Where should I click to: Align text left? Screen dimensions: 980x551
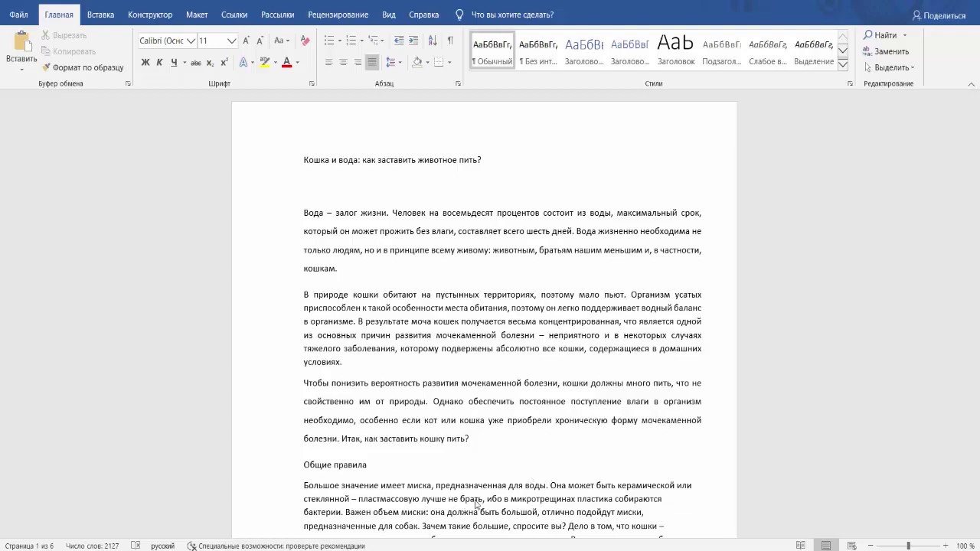click(328, 63)
